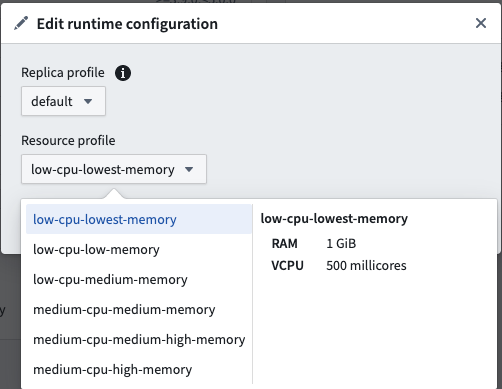The image size is (502, 389).
Task: Close the Edit runtime configuration dialog
Action: (x=481, y=23)
